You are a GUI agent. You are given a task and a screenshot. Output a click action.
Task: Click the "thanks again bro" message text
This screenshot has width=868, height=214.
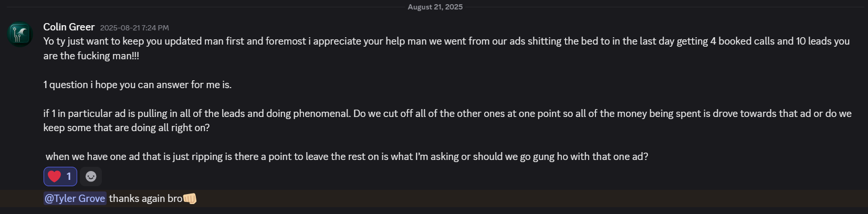click(145, 198)
